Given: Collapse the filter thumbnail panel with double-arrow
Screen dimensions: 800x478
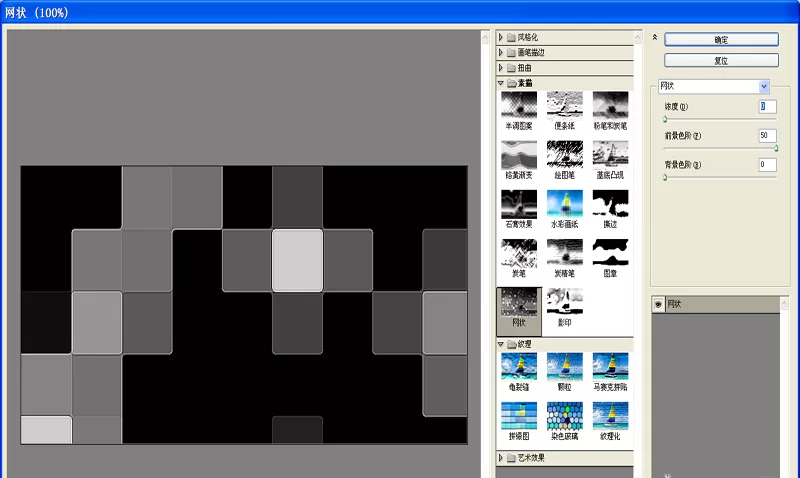Looking at the screenshot, I should 655,37.
